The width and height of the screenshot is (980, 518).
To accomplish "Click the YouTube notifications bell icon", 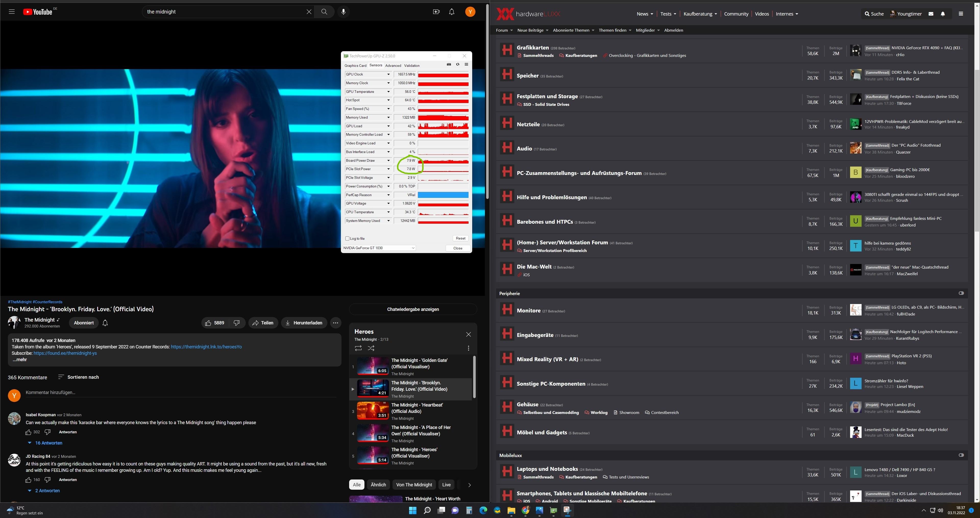I will [451, 12].
